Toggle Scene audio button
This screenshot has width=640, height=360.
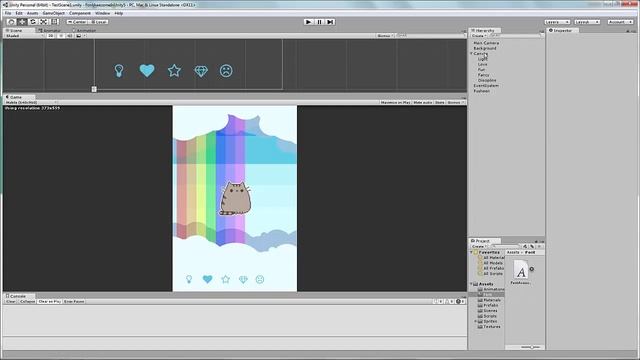[x=69, y=36]
